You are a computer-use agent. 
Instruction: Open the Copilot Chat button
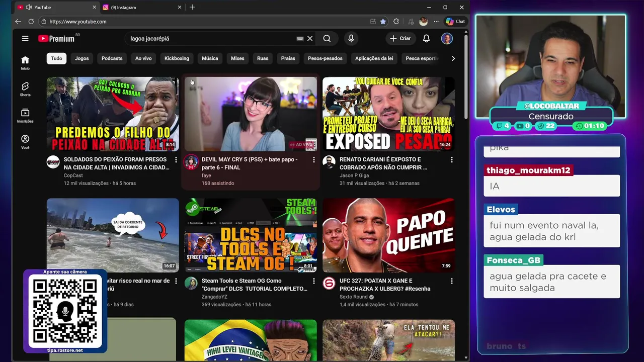455,22
